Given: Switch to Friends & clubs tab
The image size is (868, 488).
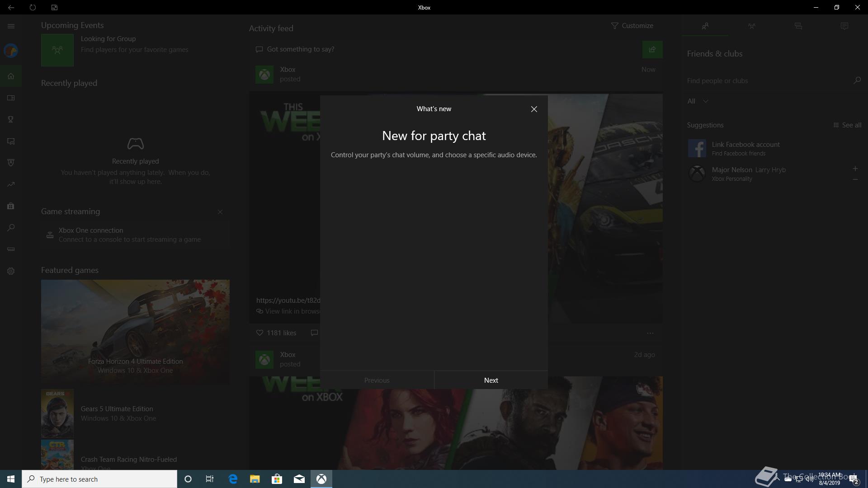Looking at the screenshot, I should coord(705,26).
